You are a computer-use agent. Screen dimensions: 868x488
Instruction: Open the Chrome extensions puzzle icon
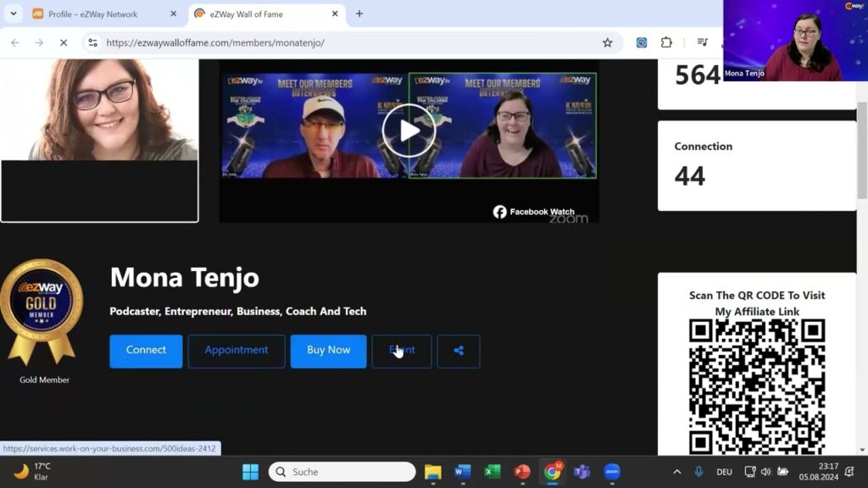click(x=666, y=42)
